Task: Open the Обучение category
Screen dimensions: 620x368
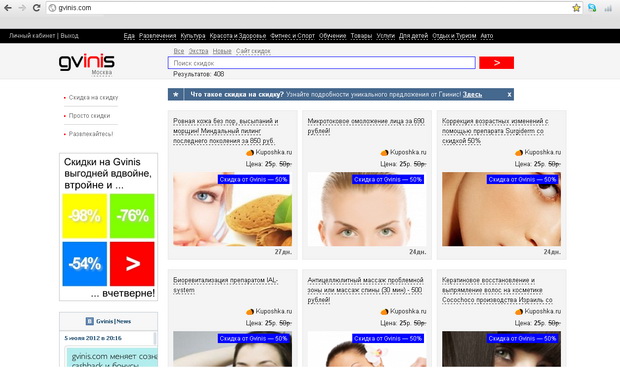Action: 333,36
